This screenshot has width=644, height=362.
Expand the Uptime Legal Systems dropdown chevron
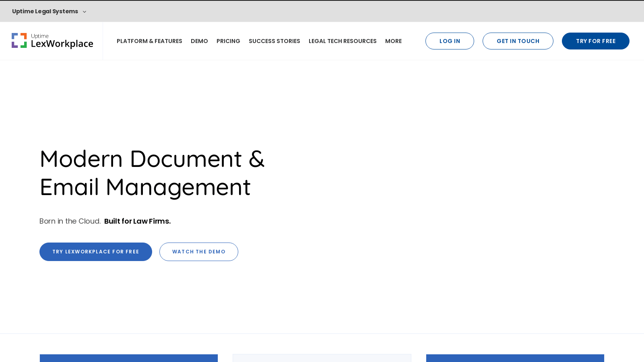point(85,12)
